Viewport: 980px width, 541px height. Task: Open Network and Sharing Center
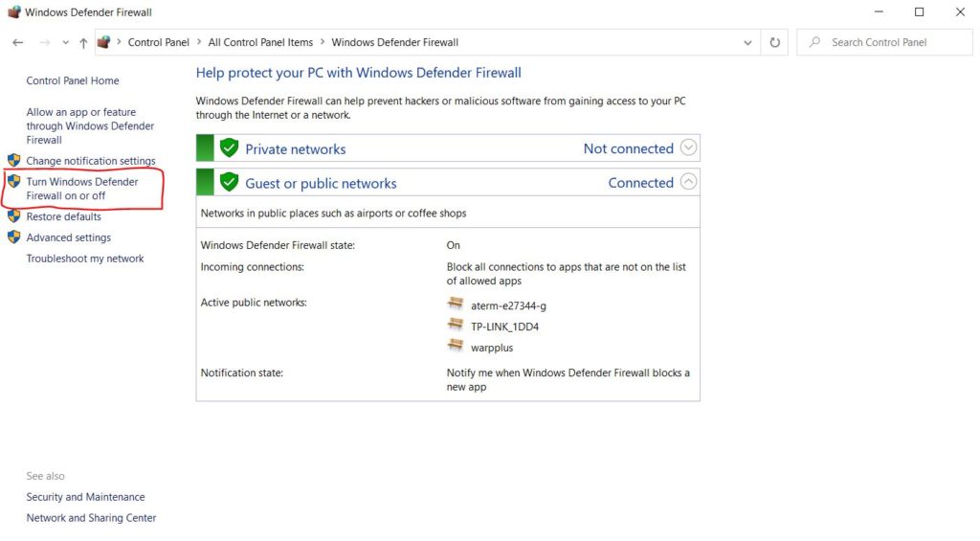pyautogui.click(x=91, y=518)
